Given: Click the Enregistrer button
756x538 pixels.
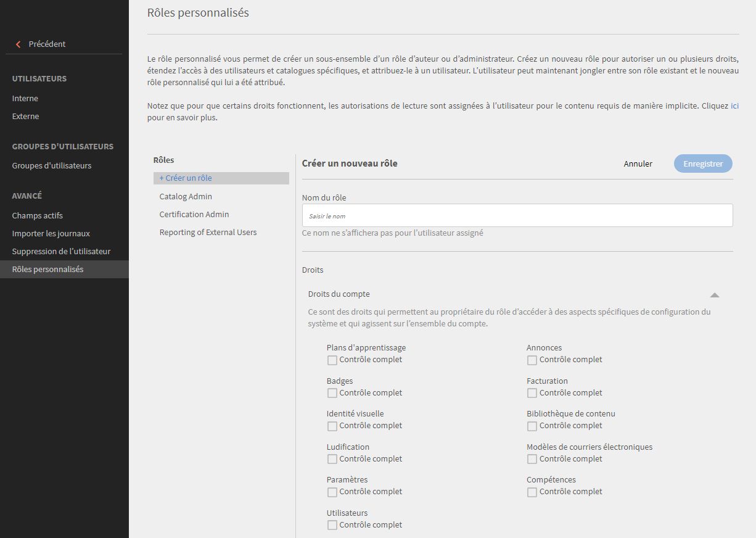Looking at the screenshot, I should pos(703,163).
